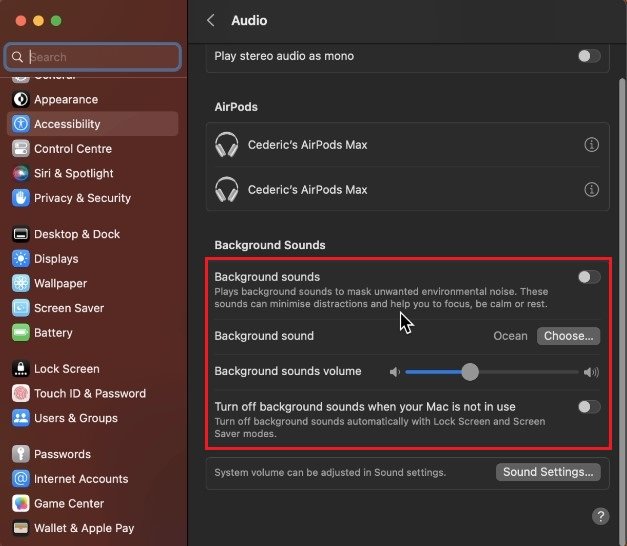
Task: Toggle turn off background sounds when not in use
Action: (589, 407)
